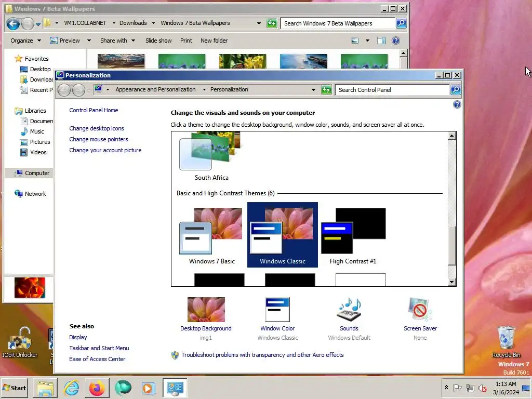Open Screen Saver settings icon

coord(420,310)
